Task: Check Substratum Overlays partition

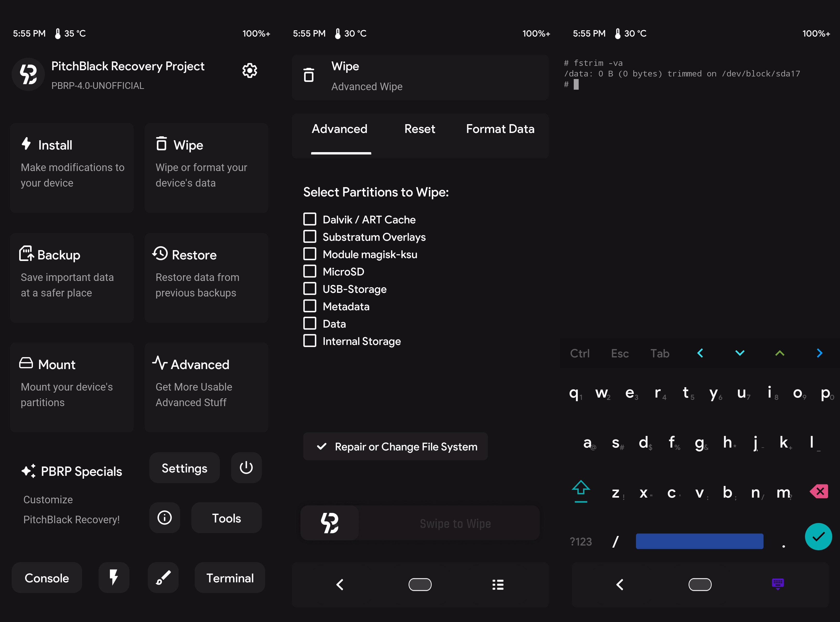Action: coord(310,236)
